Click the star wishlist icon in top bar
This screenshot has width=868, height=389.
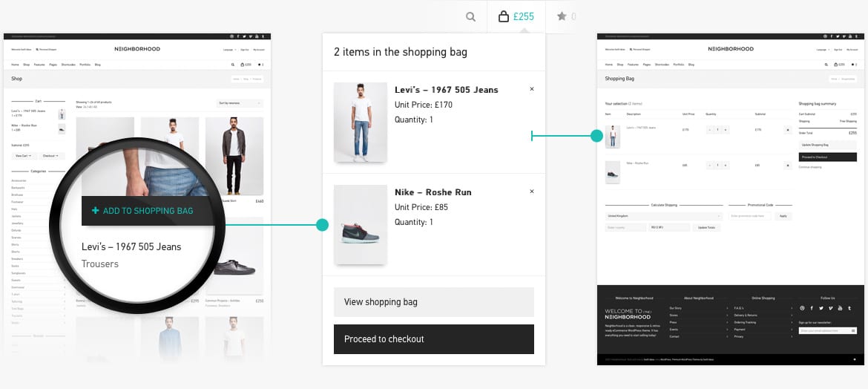pyautogui.click(x=562, y=16)
